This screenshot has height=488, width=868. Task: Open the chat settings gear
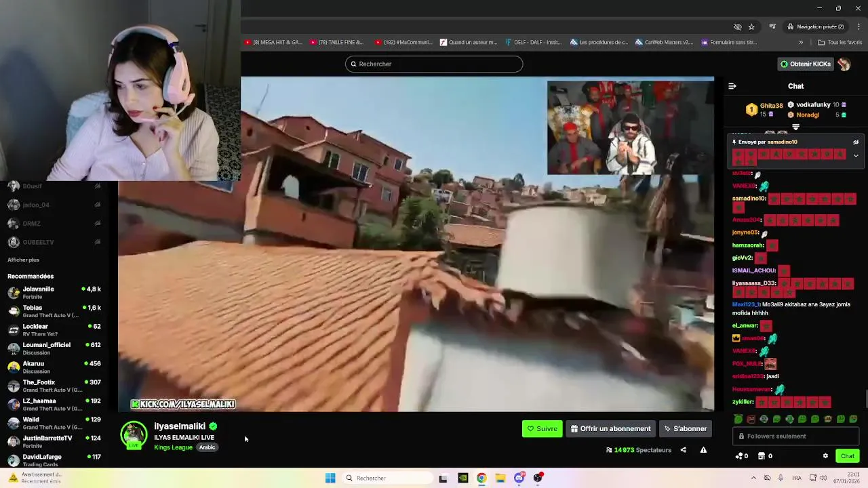tap(825, 456)
